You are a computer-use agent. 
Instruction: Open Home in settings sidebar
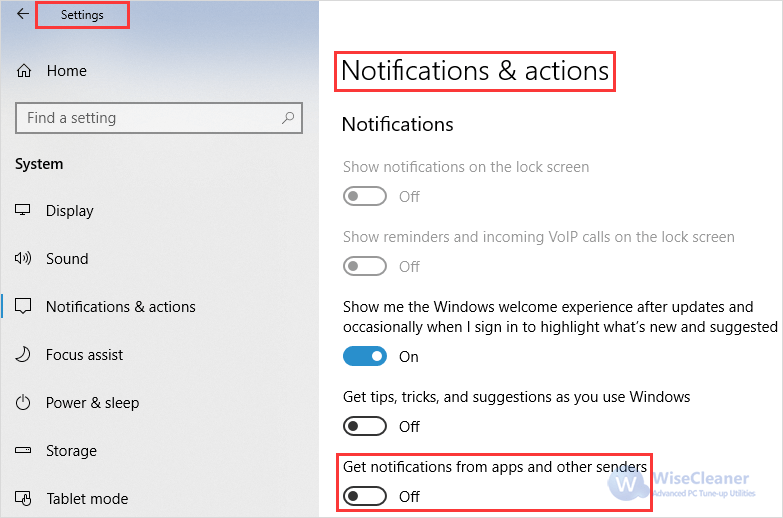(x=66, y=71)
